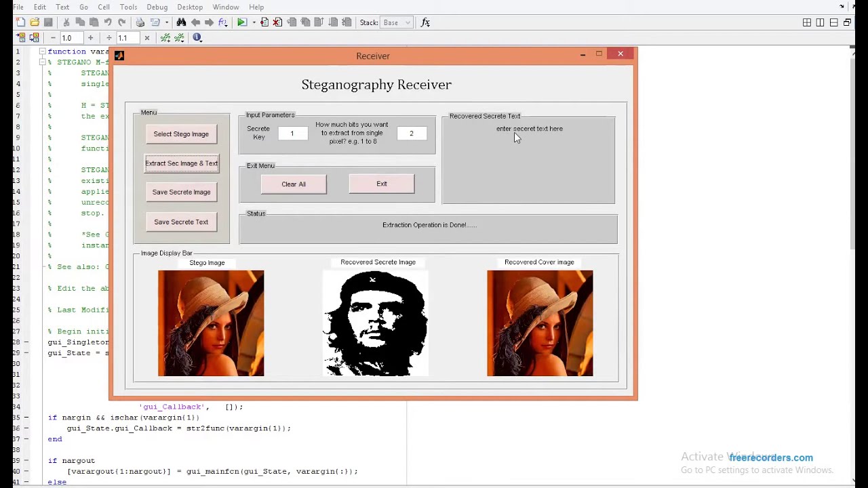Run the script with the green play icon

242,22
